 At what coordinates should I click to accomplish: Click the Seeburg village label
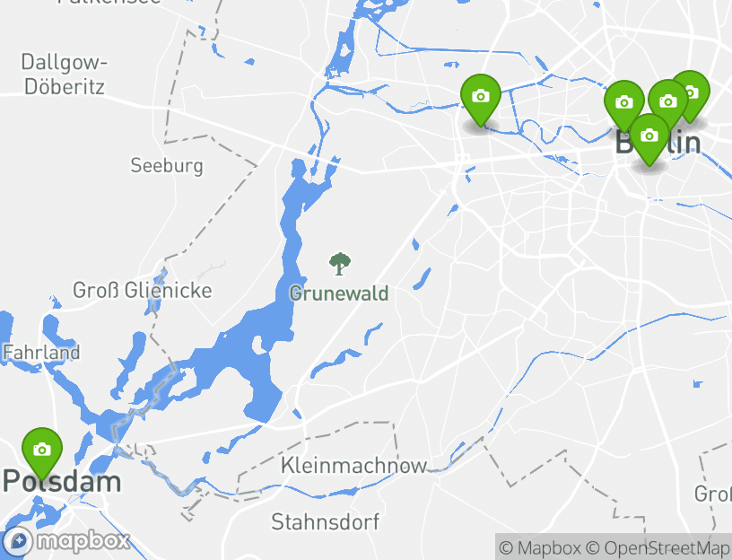[x=167, y=166]
